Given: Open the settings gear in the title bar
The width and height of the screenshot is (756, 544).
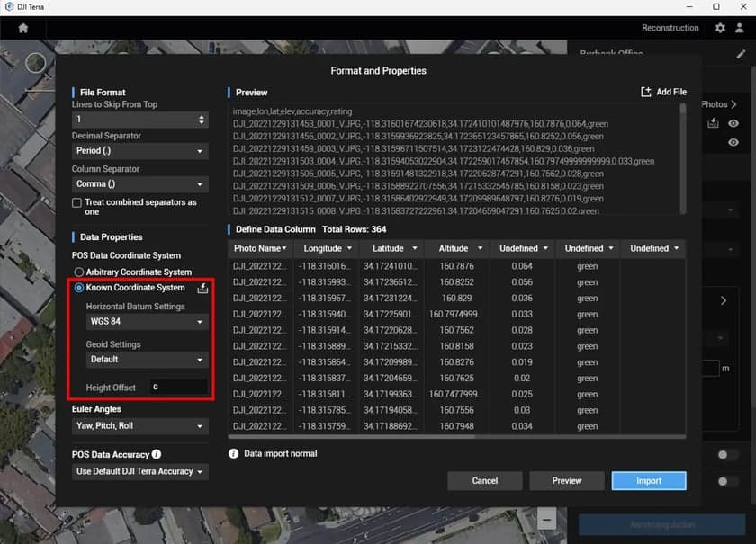Looking at the screenshot, I should (x=721, y=28).
